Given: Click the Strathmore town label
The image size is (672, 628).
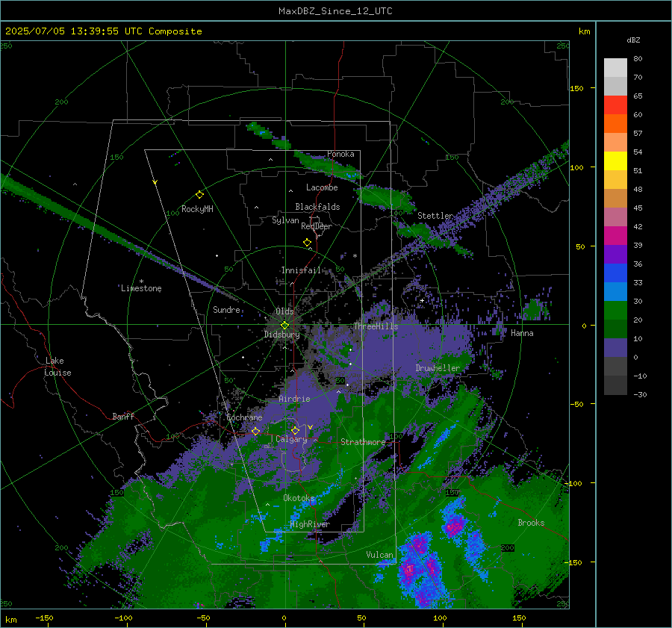Looking at the screenshot, I should (363, 442).
